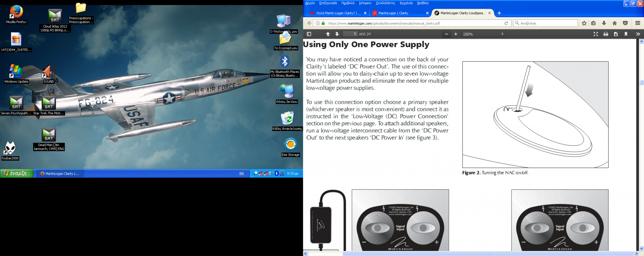Image resolution: width=644 pixels, height=256 pixels.
Task: Select the Preoccupations folder icon
Action: point(81,13)
